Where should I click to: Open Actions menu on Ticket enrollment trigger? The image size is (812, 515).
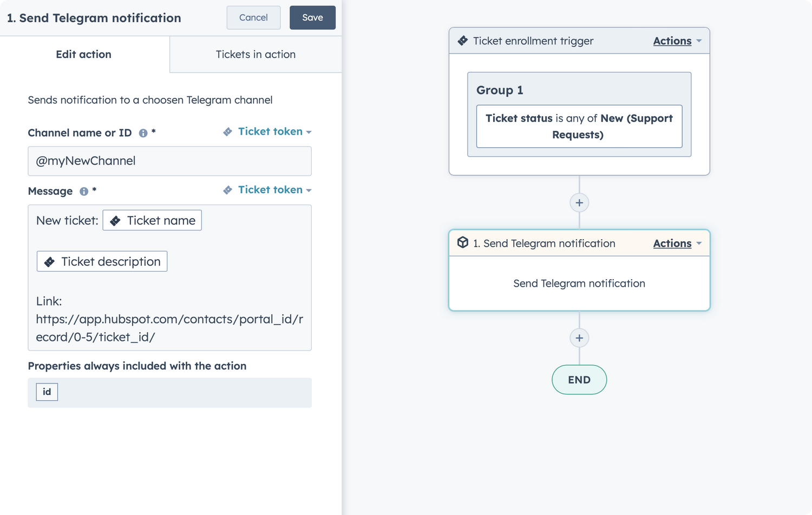[677, 41]
